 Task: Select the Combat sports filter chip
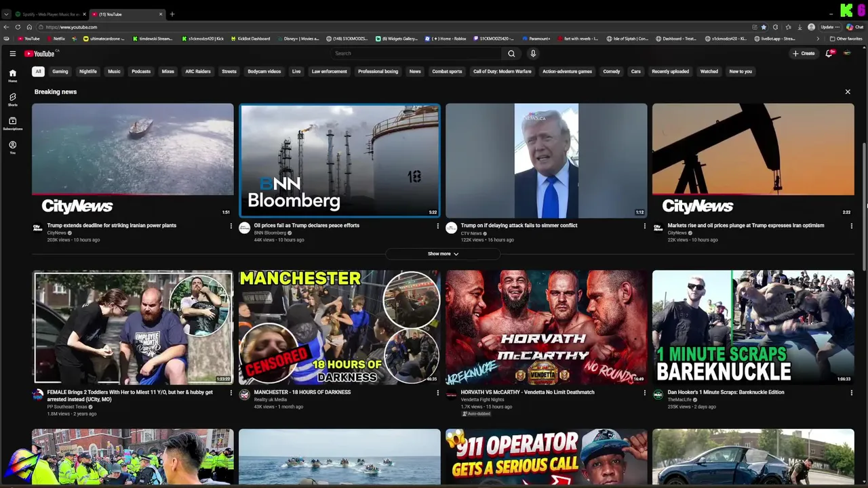tap(447, 71)
